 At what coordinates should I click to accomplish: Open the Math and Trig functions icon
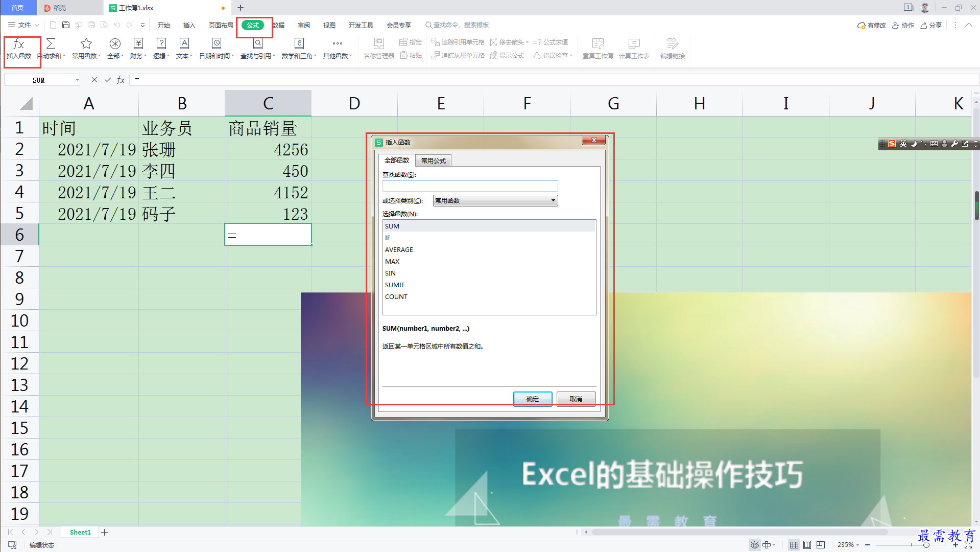pyautogui.click(x=299, y=49)
